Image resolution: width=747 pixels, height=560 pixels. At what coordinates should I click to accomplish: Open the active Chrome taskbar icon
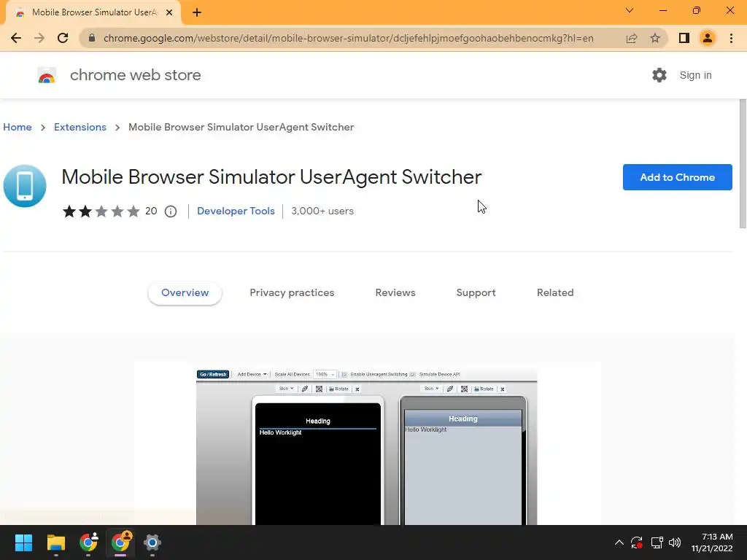[x=120, y=542]
